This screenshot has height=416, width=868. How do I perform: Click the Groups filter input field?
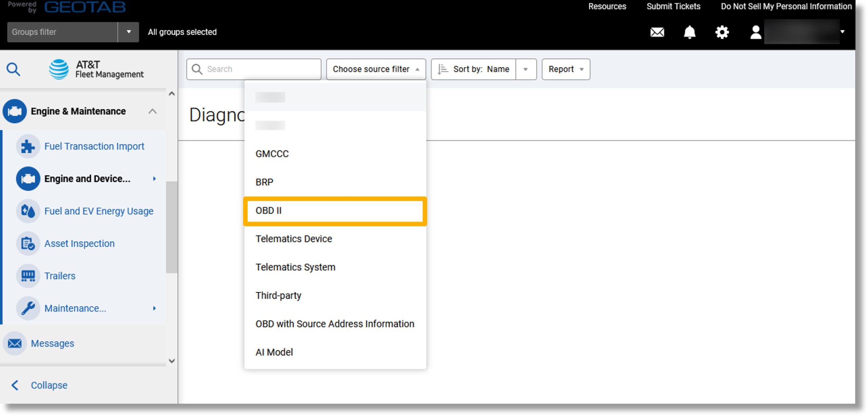point(62,32)
